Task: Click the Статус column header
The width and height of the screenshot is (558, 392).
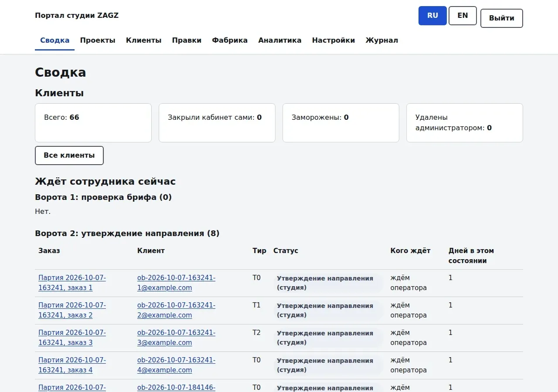Action: [286, 251]
